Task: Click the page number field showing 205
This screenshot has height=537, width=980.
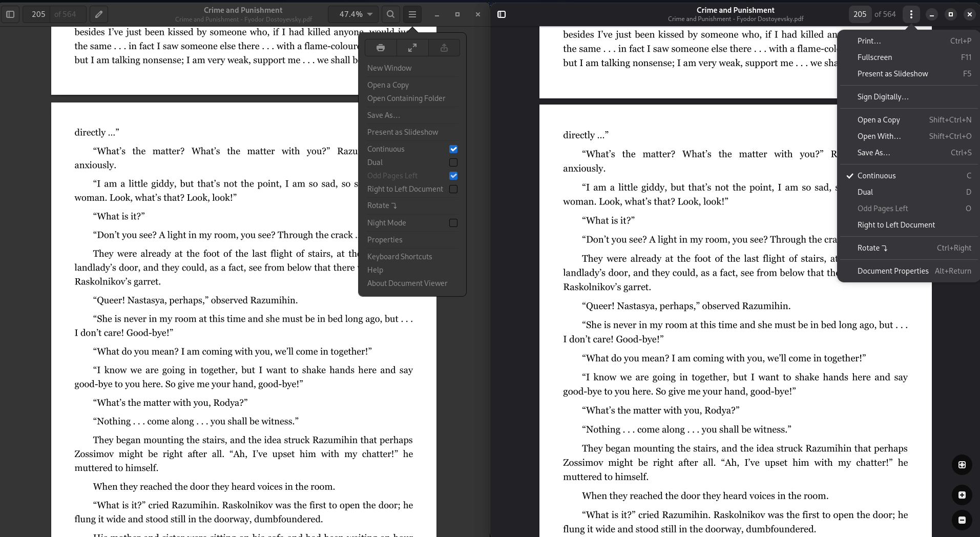Action: pyautogui.click(x=38, y=14)
